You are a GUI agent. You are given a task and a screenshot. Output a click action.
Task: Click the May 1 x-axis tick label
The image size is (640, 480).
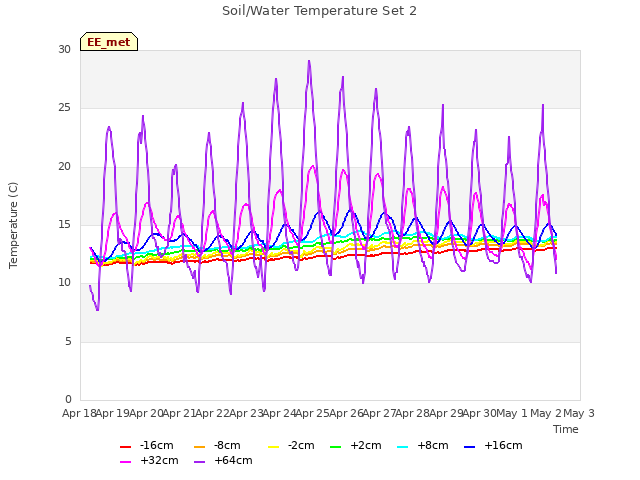[512, 413]
